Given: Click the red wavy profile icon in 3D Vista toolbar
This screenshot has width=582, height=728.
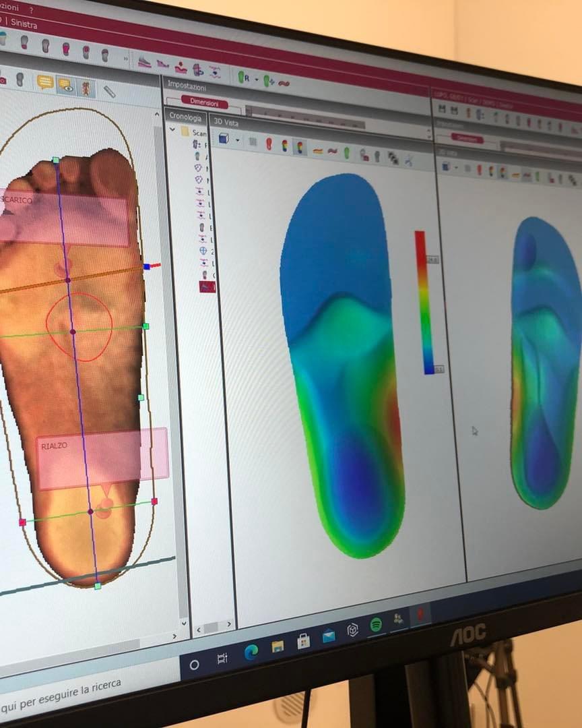Looking at the screenshot, I should 332,152.
